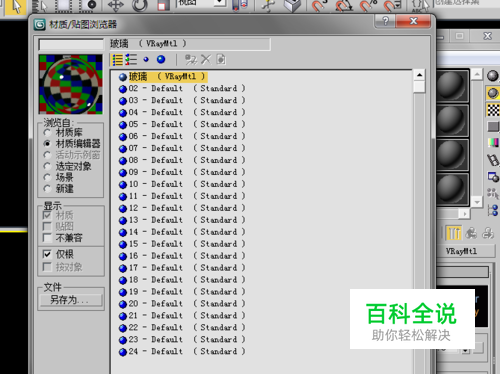
Task: Click the 另存为... button
Action: coord(71,300)
